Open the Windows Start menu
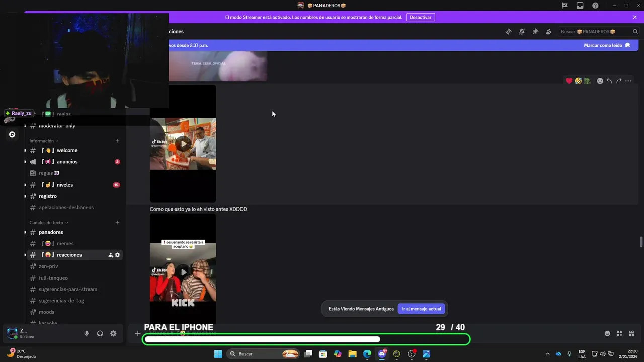The width and height of the screenshot is (644, 362). pos(218,354)
